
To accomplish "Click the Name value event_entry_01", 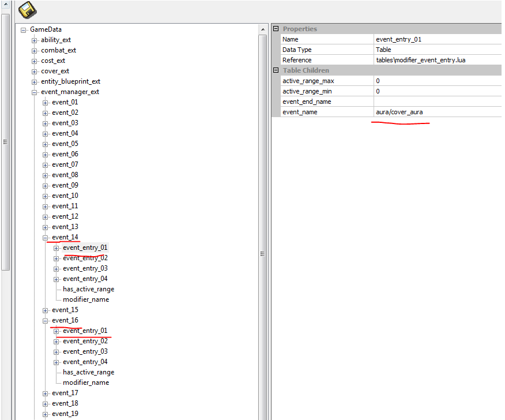I will [398, 39].
